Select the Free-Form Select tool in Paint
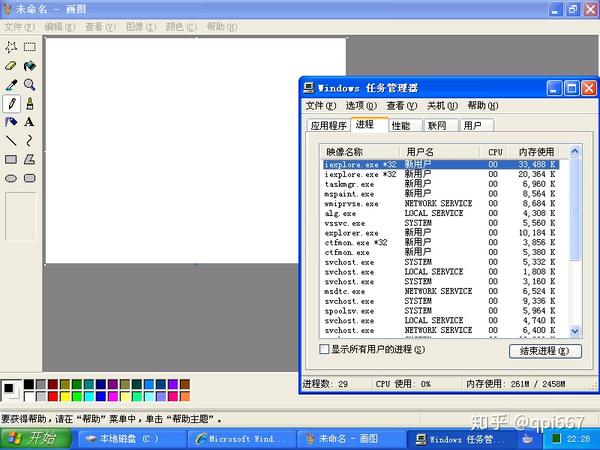 point(11,47)
